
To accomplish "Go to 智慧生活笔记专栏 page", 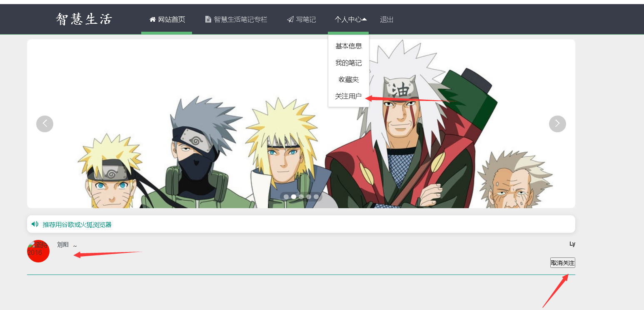I will (x=236, y=19).
